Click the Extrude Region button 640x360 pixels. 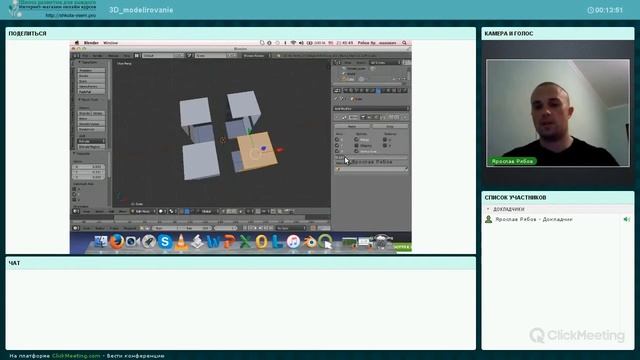91,147
